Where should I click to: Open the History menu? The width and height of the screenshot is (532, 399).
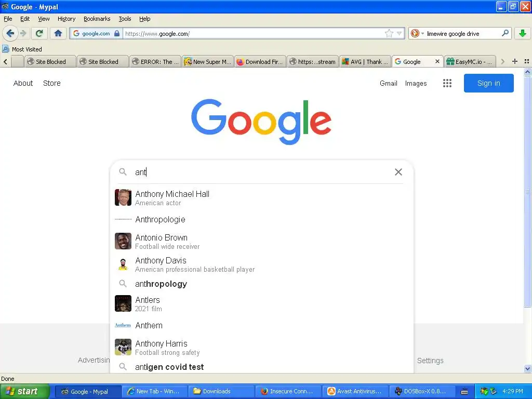pos(66,19)
